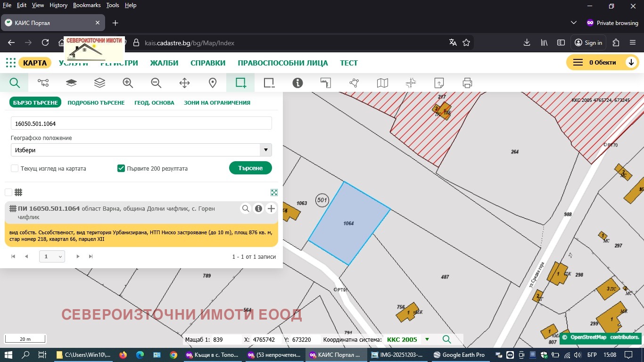Open the СПРАВКИ menu
This screenshot has height=362, width=644.
coord(208,63)
